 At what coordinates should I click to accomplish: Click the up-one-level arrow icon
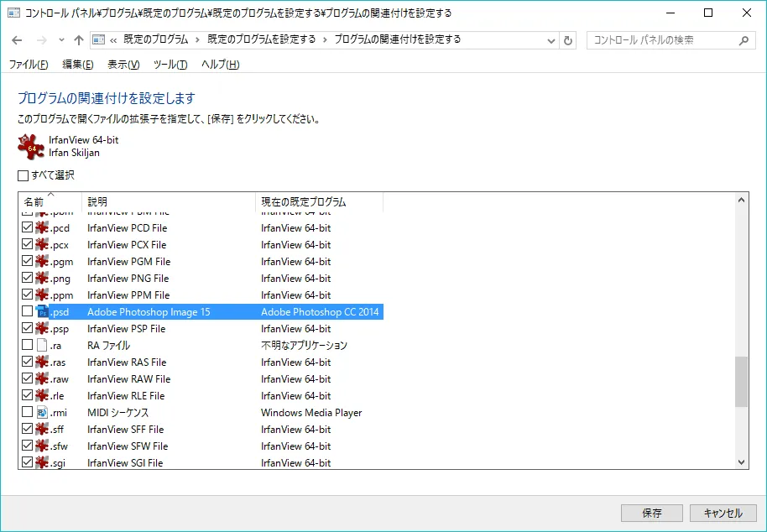pyautogui.click(x=79, y=40)
